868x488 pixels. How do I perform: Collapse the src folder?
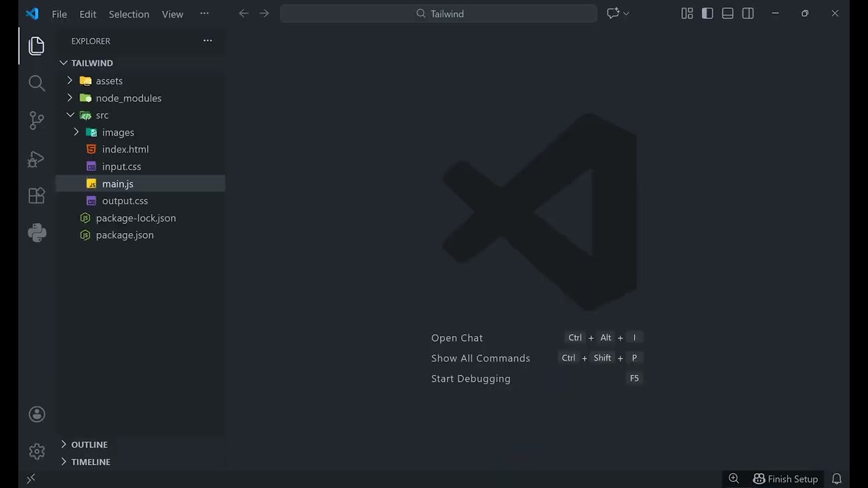(70, 115)
